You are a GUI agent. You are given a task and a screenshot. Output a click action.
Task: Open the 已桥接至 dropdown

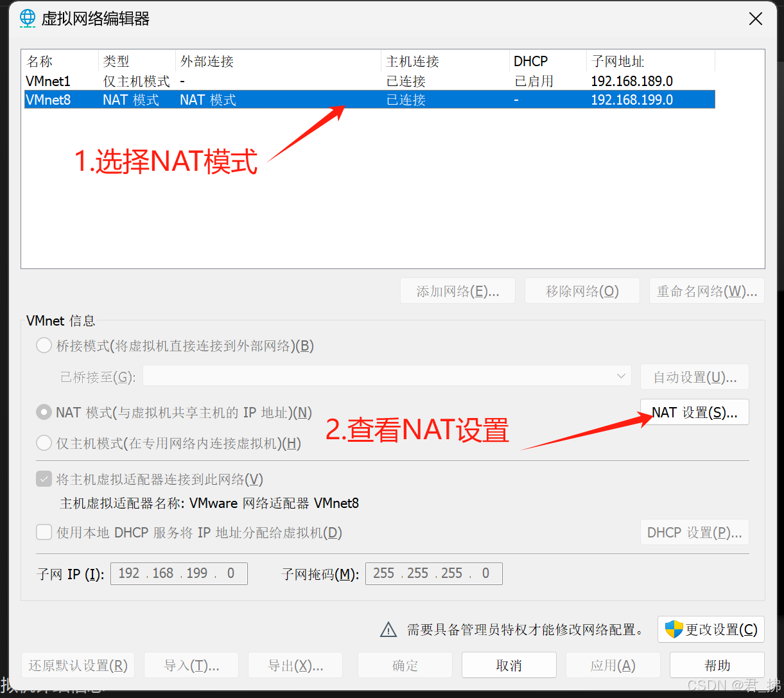pos(387,377)
